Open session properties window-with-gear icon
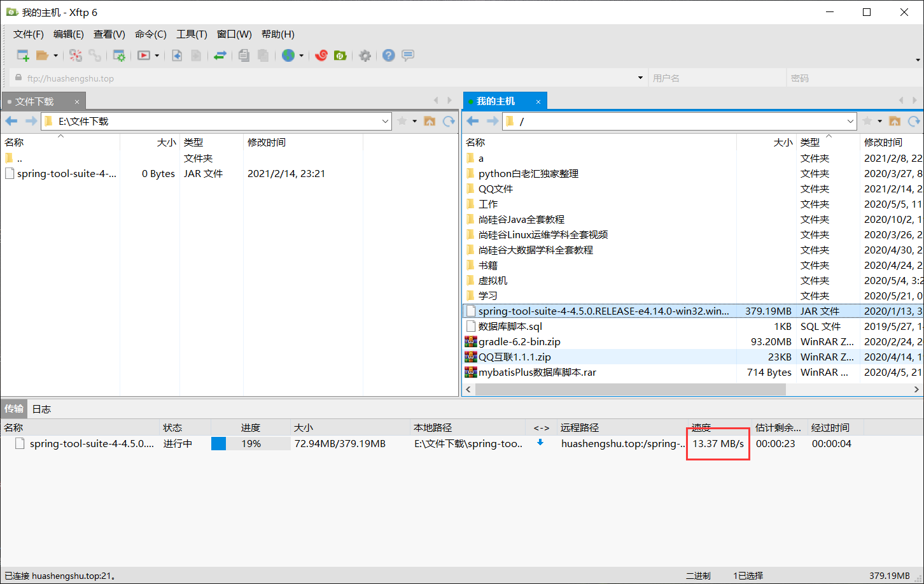The image size is (924, 584). click(119, 55)
